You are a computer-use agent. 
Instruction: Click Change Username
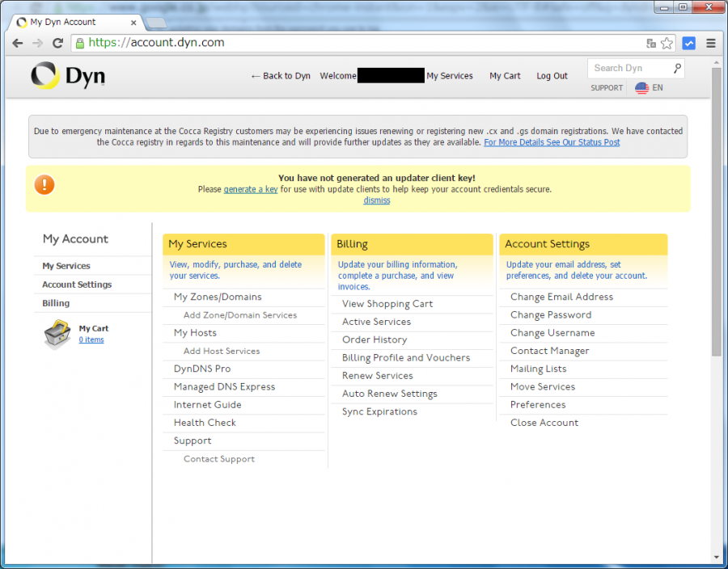click(x=552, y=333)
